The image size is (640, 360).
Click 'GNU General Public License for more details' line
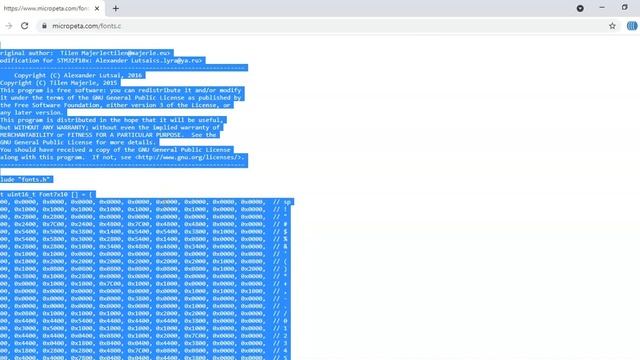tap(78, 142)
